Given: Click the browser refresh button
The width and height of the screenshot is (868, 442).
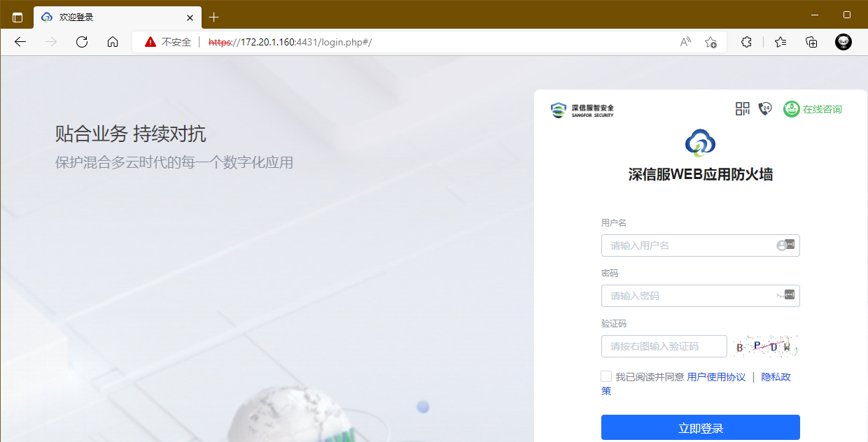Looking at the screenshot, I should point(82,42).
